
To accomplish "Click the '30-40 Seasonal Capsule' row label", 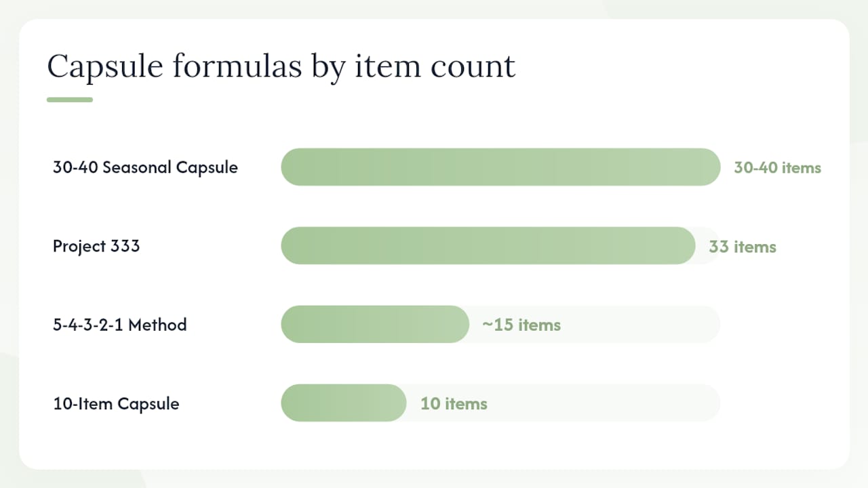I will click(145, 167).
